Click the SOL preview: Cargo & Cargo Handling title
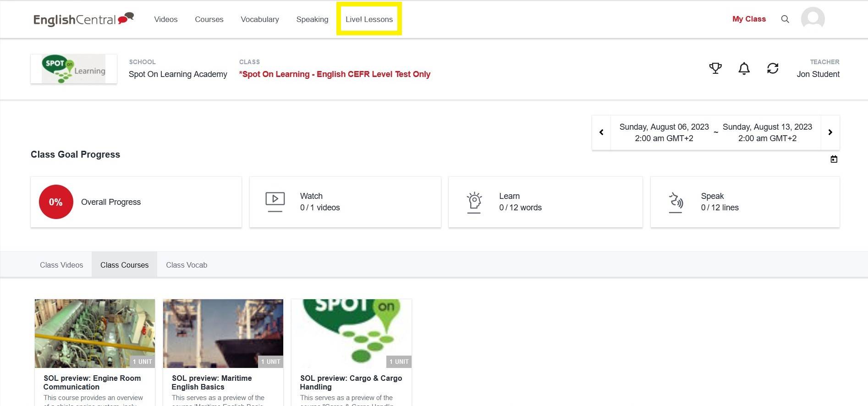This screenshot has width=868, height=406. pyautogui.click(x=351, y=383)
